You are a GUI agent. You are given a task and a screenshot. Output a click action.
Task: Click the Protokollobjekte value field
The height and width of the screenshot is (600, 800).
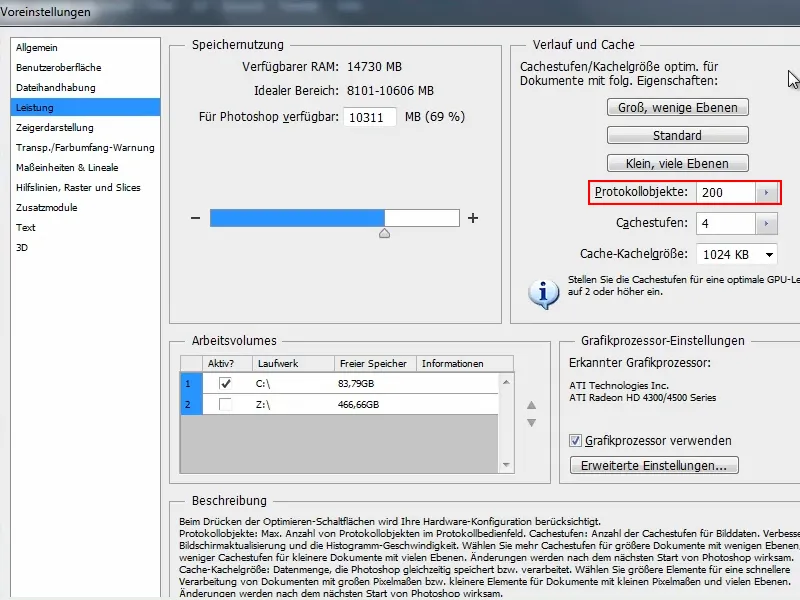pyautogui.click(x=725, y=192)
